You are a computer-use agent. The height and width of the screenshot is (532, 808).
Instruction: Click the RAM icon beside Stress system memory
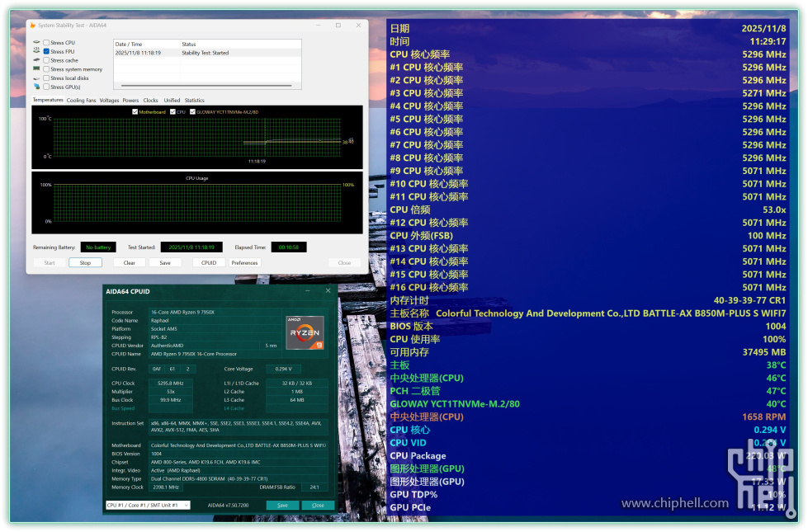(x=35, y=68)
